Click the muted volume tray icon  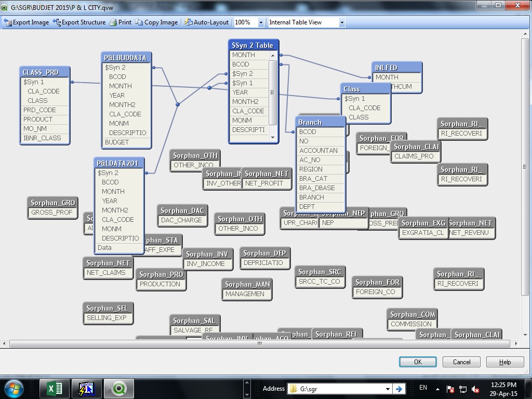(475, 389)
